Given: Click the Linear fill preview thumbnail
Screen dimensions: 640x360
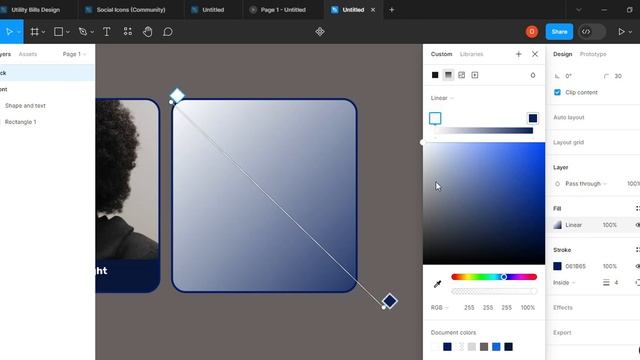Looking at the screenshot, I should click(557, 225).
